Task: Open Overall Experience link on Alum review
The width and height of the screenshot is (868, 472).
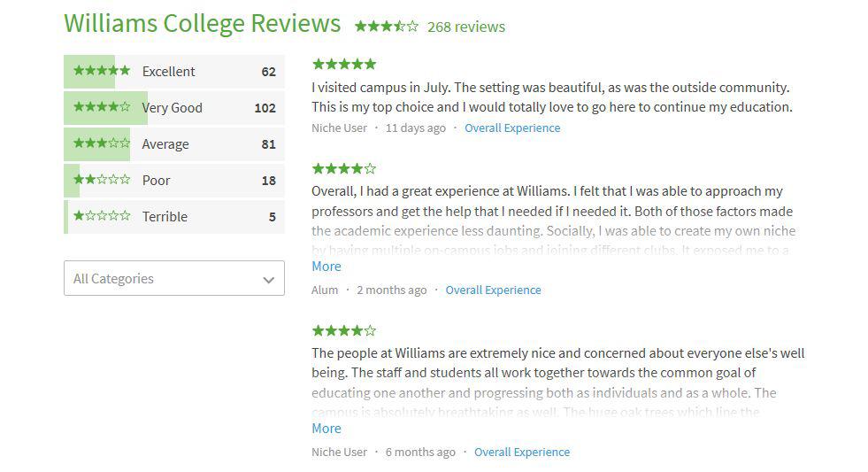Action: point(493,290)
